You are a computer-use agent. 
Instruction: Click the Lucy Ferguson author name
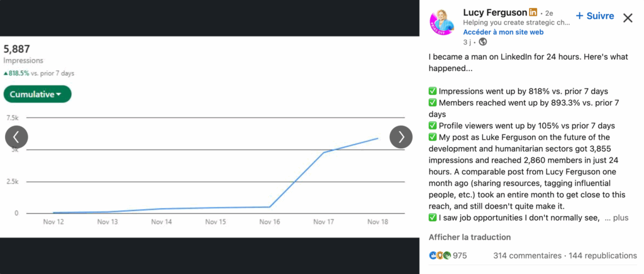[x=494, y=13]
